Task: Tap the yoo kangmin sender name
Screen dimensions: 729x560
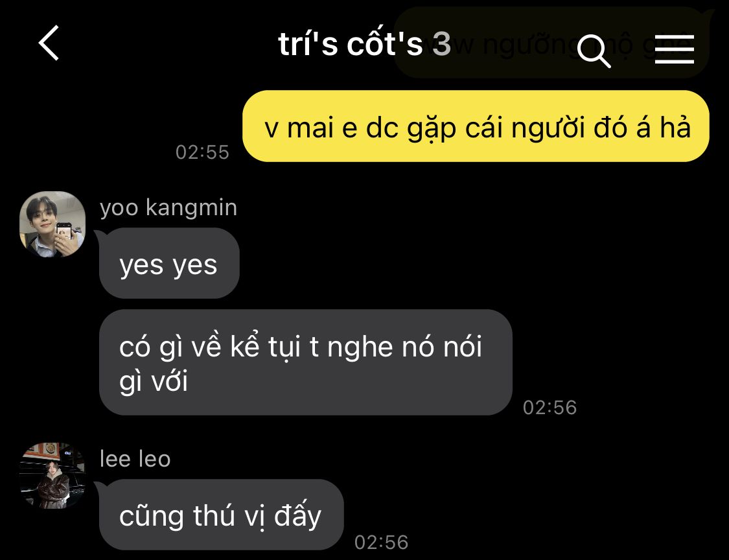Action: 168,207
